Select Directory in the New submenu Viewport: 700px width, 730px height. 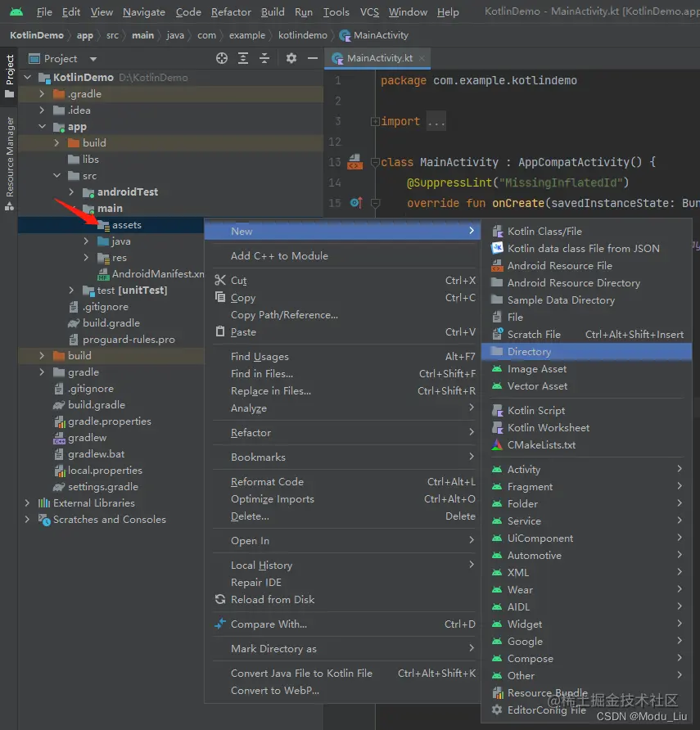click(586, 352)
